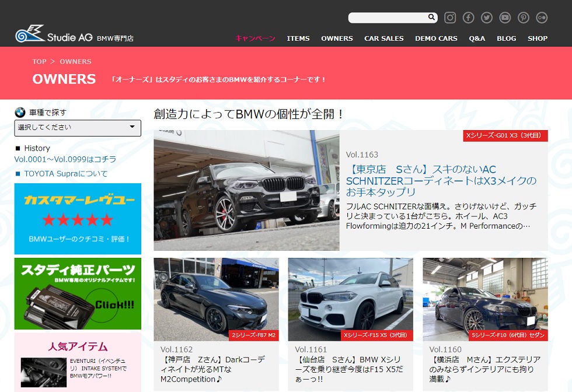This screenshot has width=572, height=392.
Task: Click the search magnifier icon
Action: 431,17
